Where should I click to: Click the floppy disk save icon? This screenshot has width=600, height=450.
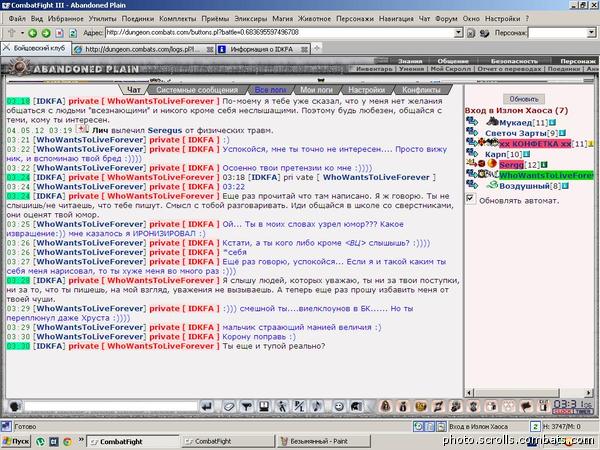[x=264, y=406]
